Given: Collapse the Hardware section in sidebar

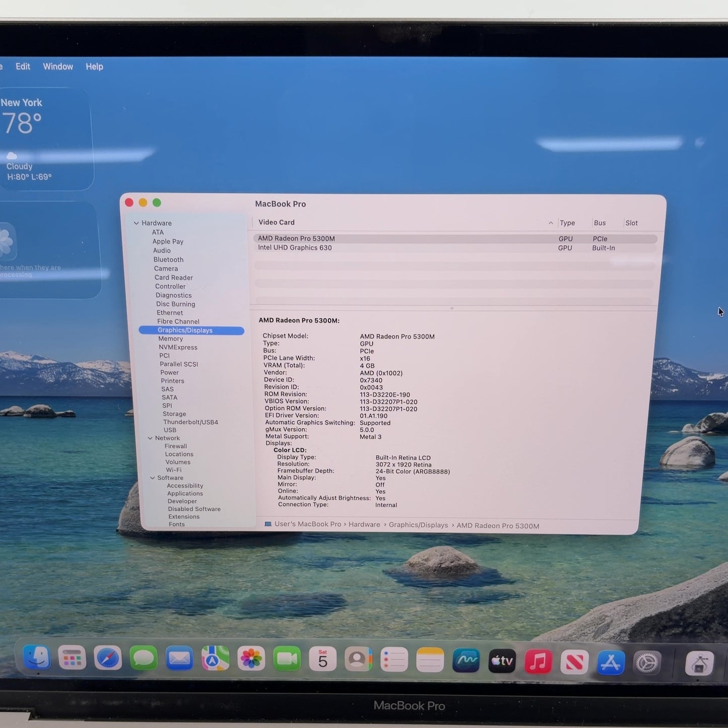Looking at the screenshot, I should point(136,223).
